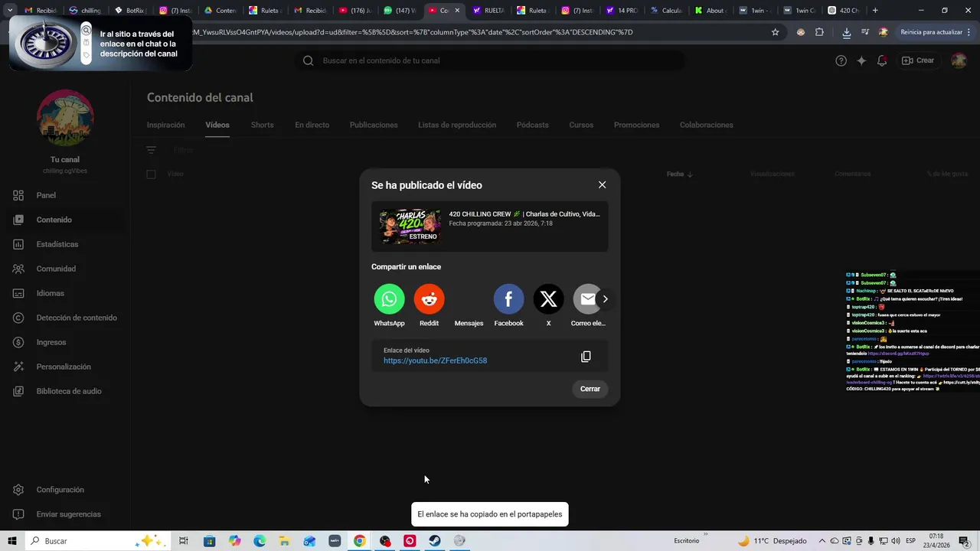Click the Windows taskbar search box

98,541
